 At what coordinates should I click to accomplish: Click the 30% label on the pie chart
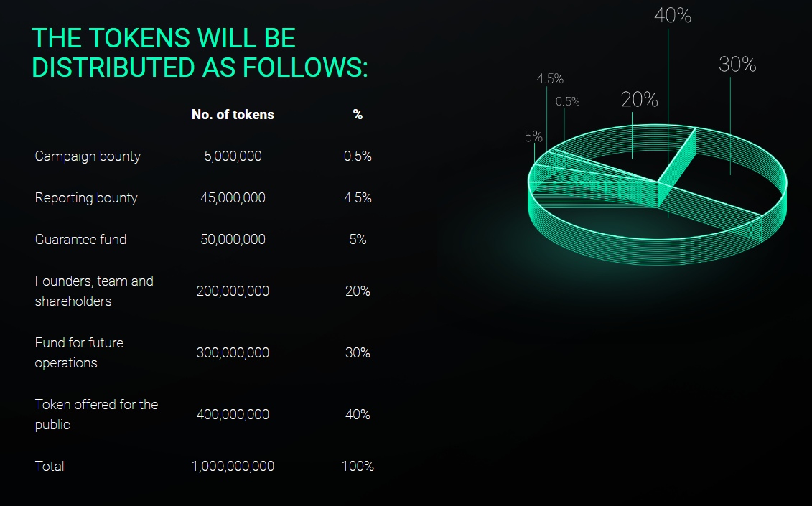click(737, 65)
